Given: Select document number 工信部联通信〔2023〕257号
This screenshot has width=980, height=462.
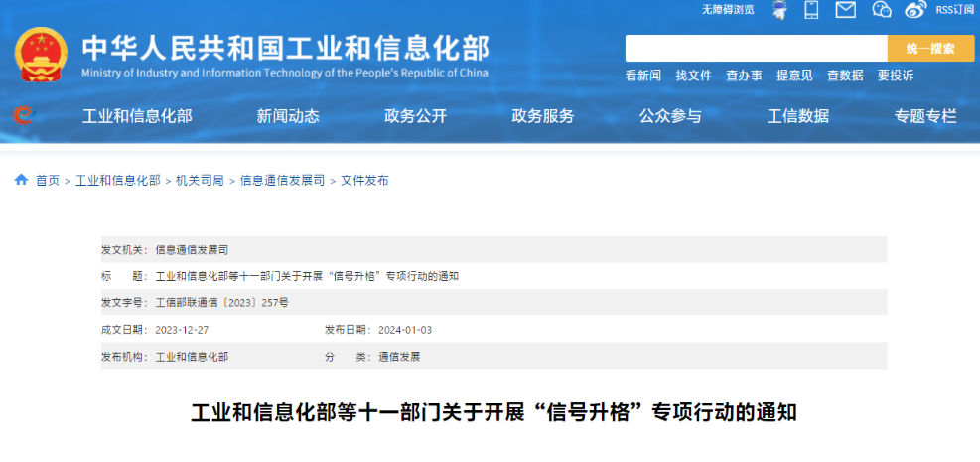Looking at the screenshot, I should coord(221,303).
